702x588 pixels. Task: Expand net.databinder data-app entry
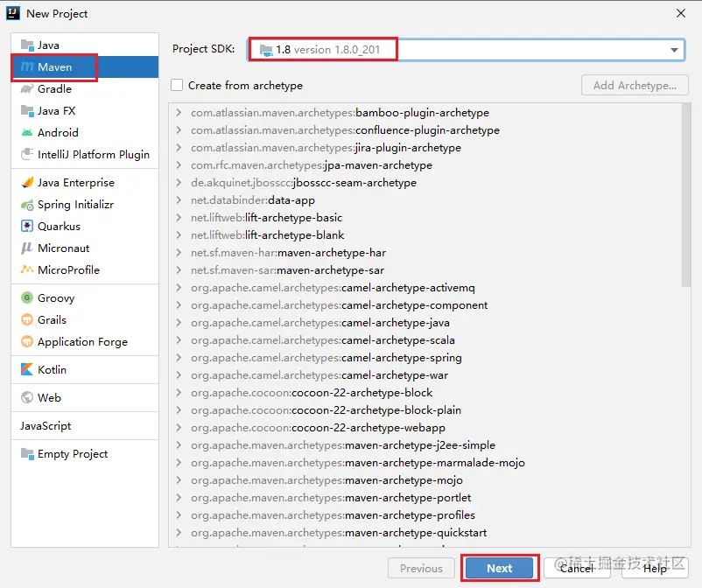(179, 199)
